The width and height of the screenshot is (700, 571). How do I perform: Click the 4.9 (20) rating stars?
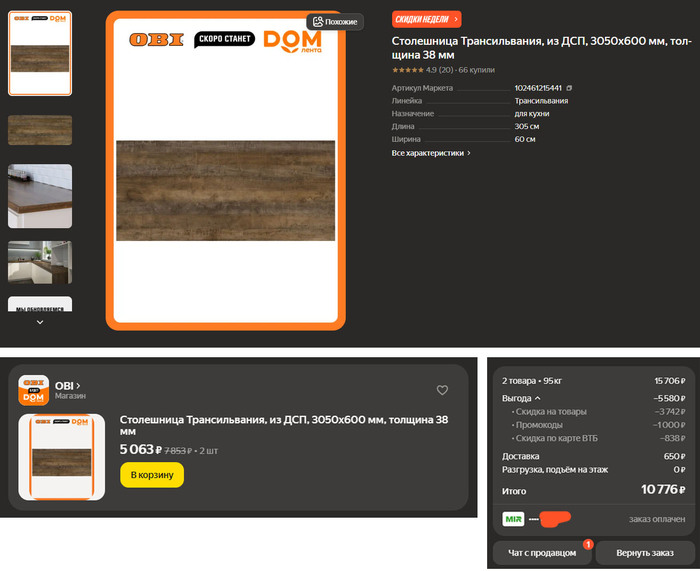408,70
